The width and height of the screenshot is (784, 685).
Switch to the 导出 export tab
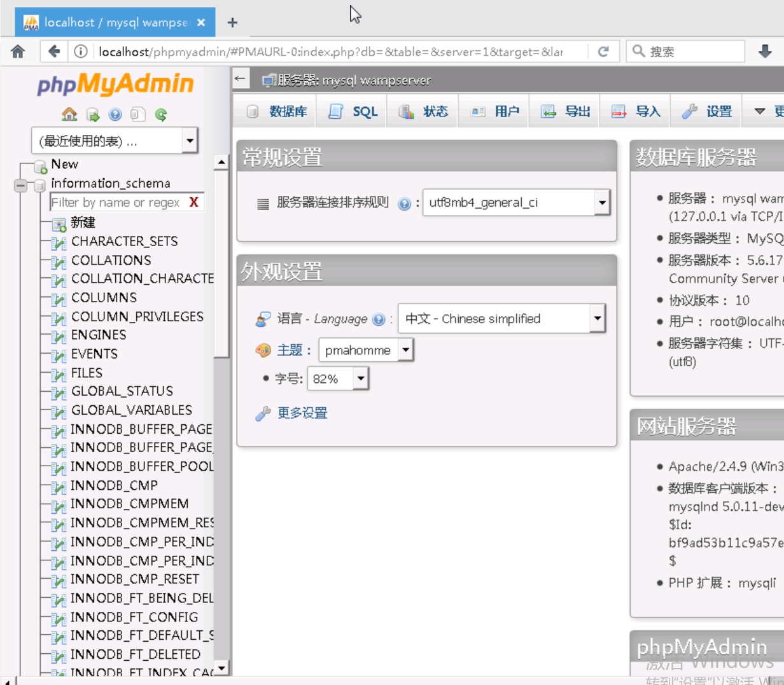tap(565, 111)
